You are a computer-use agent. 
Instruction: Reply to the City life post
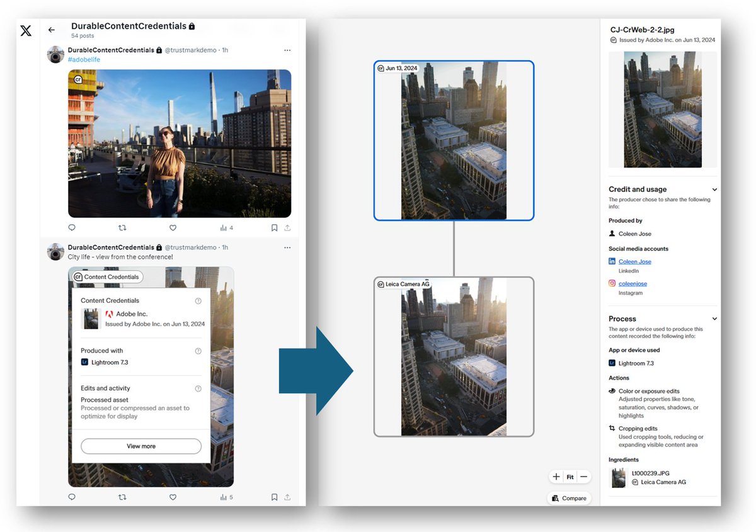72,497
